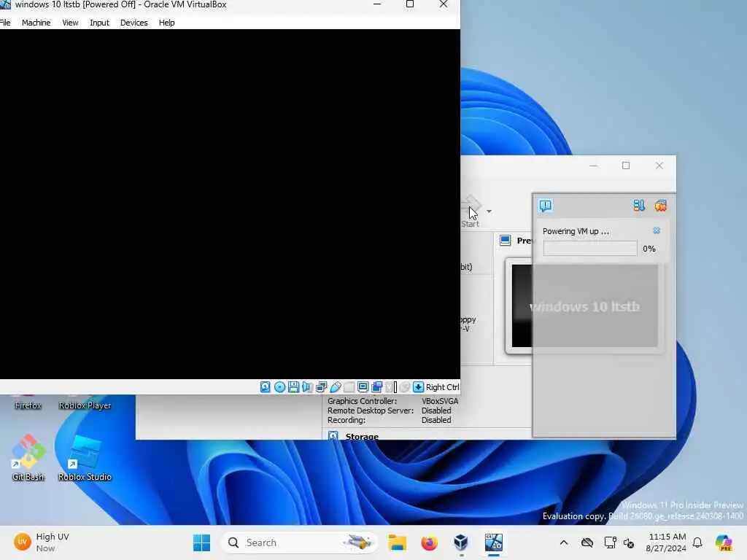
Task: Cancel the Powering VM up progress
Action: pyautogui.click(x=657, y=231)
